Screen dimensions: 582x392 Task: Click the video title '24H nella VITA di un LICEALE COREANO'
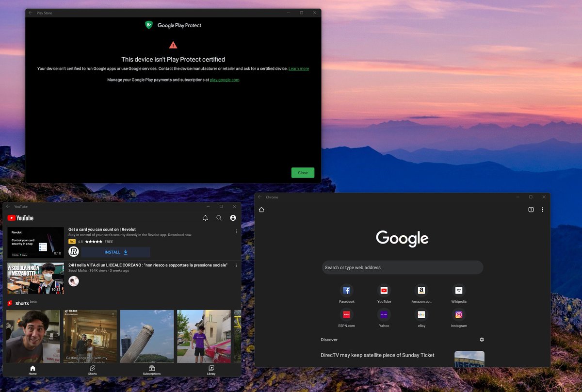(147, 265)
